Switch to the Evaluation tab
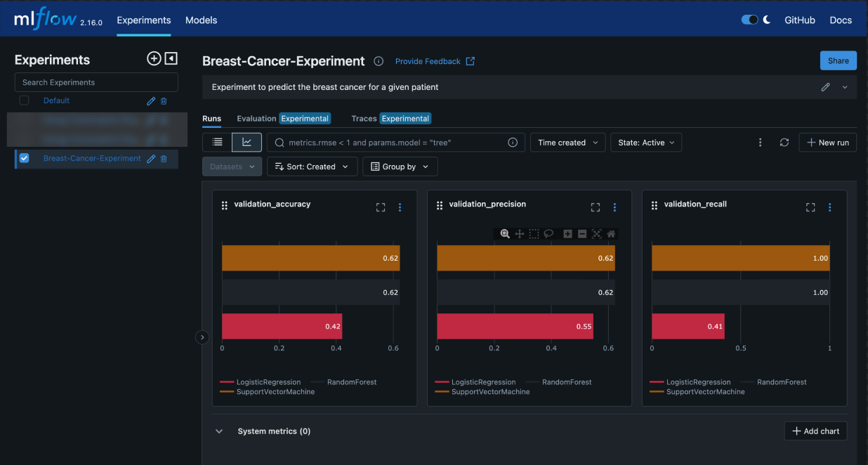The width and height of the screenshot is (868, 465). pyautogui.click(x=256, y=119)
